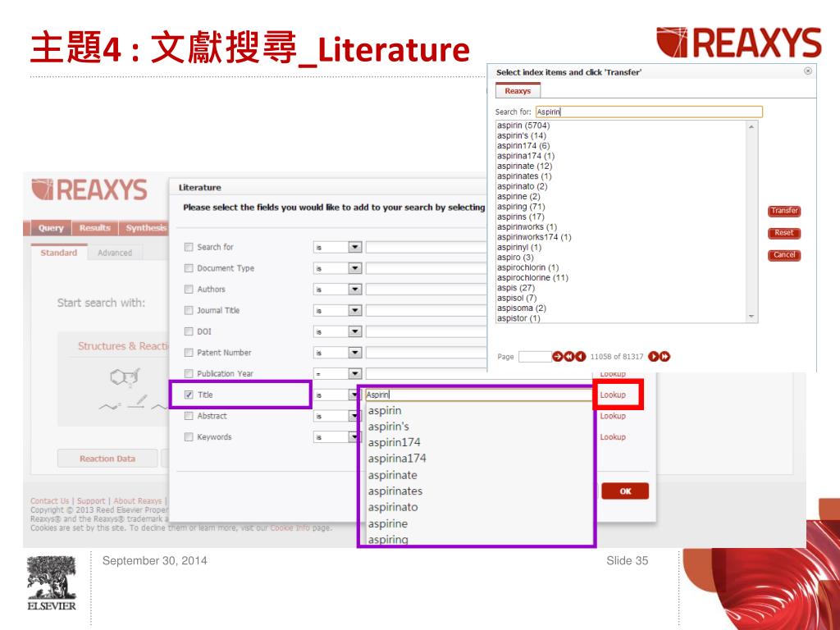Cancel the index selection dialog
840x630 pixels.
784,255
